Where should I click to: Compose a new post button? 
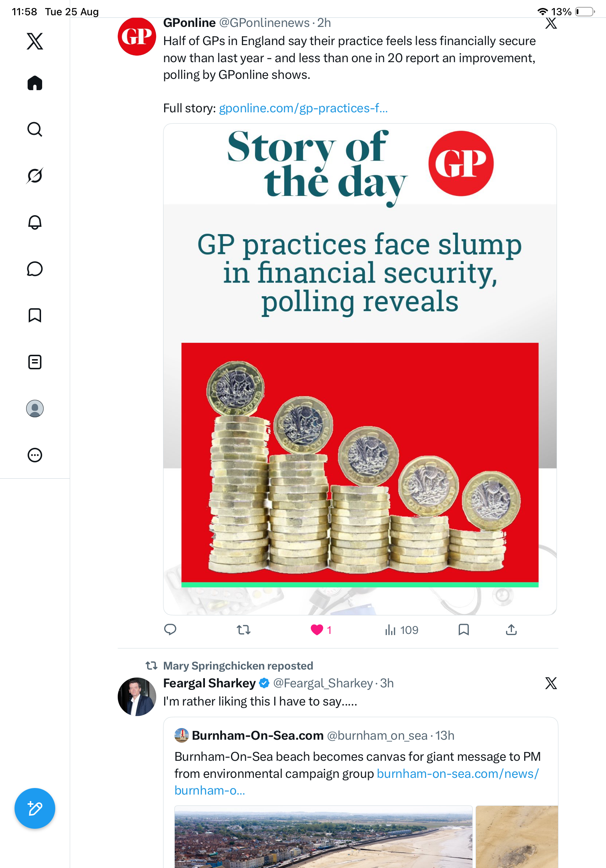[35, 808]
